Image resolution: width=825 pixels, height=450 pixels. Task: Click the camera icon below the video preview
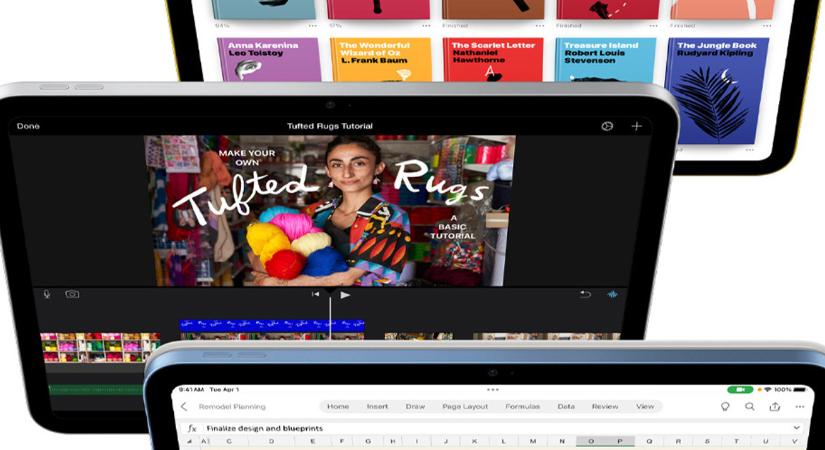[72, 294]
